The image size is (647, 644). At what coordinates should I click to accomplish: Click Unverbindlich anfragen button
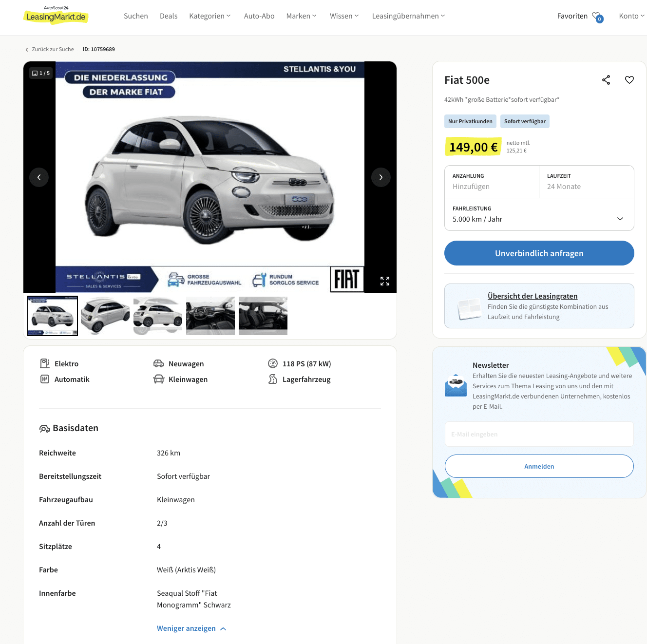(539, 253)
